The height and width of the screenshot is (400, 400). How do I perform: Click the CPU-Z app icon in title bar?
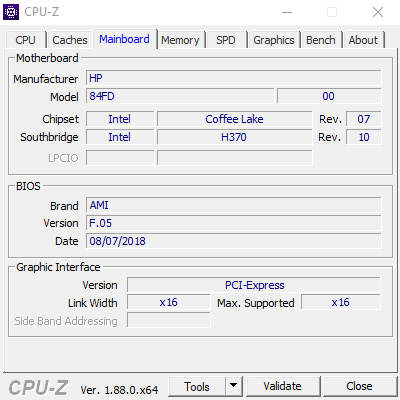click(x=11, y=12)
